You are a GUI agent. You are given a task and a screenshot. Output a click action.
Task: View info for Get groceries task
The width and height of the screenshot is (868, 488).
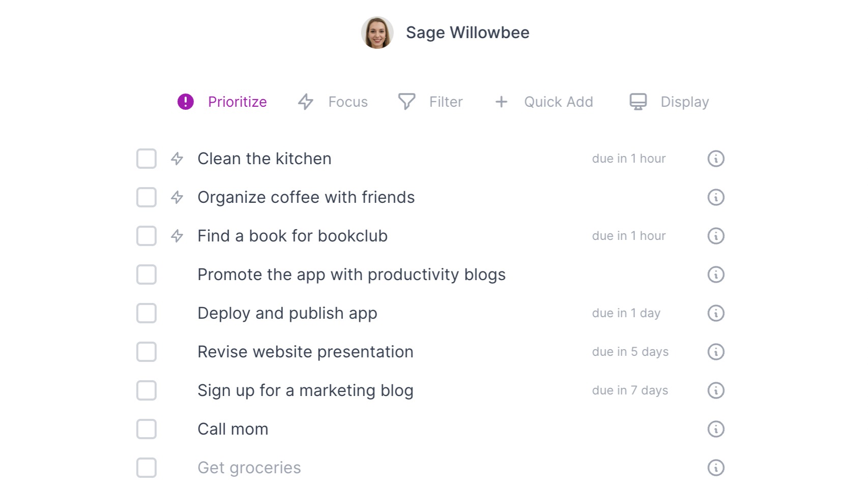point(716,468)
